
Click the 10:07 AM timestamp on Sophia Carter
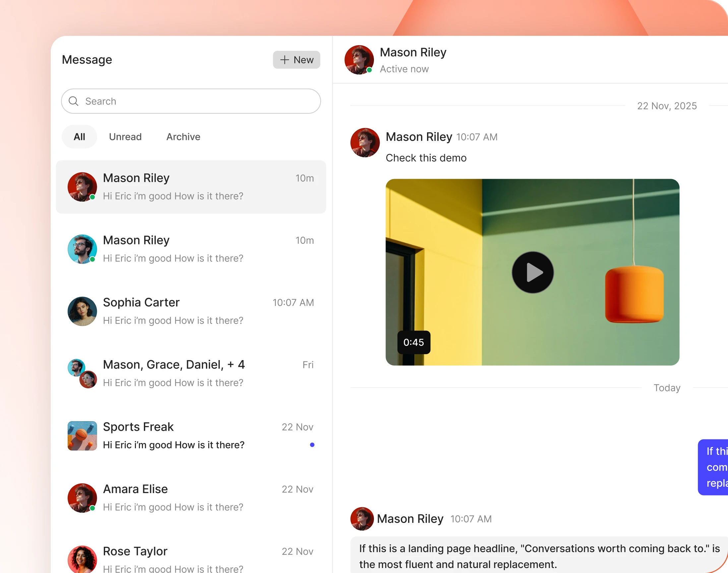point(293,302)
